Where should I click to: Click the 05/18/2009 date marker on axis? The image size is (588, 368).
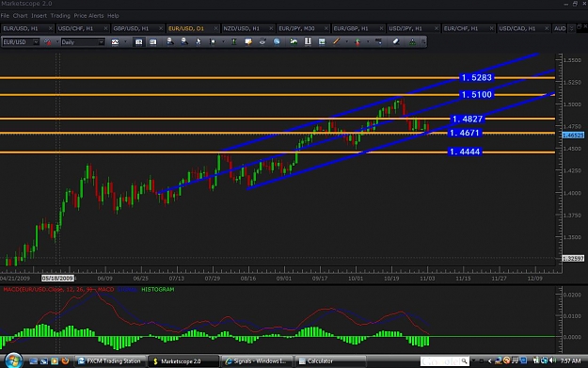57,279
